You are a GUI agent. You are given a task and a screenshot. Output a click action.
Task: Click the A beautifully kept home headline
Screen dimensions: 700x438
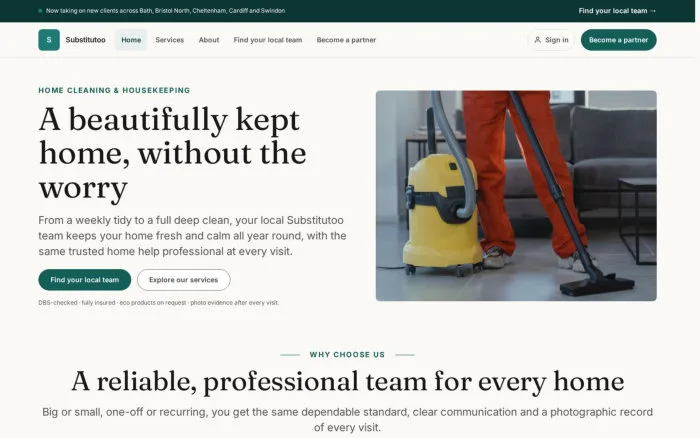(x=173, y=153)
